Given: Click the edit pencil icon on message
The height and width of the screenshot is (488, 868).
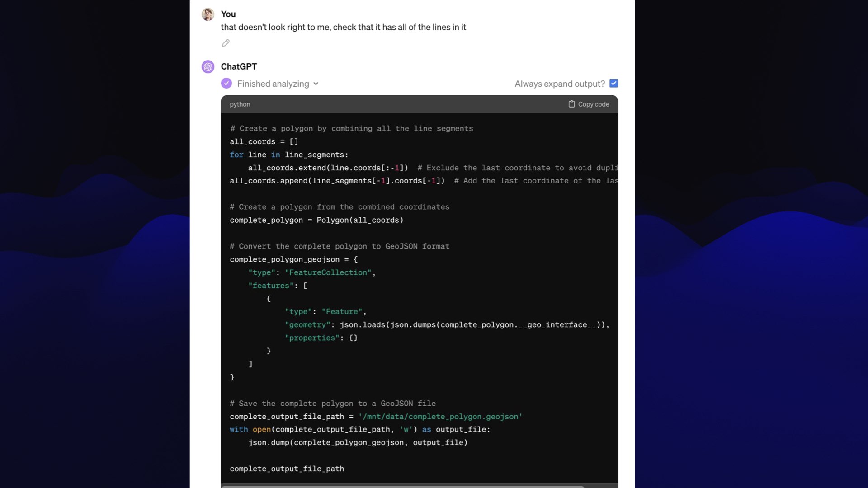Looking at the screenshot, I should (225, 43).
